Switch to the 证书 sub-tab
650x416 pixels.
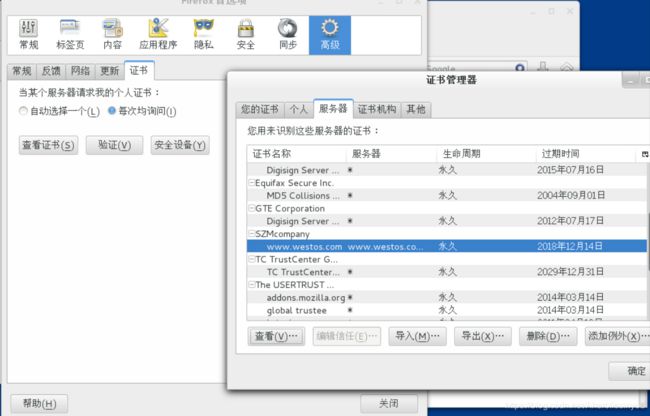coord(139,70)
